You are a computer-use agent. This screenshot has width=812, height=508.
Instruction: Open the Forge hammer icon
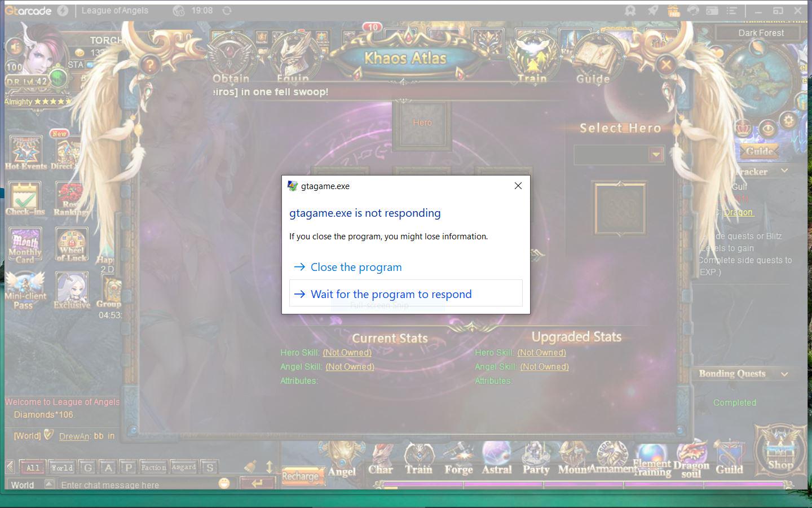[x=458, y=459]
